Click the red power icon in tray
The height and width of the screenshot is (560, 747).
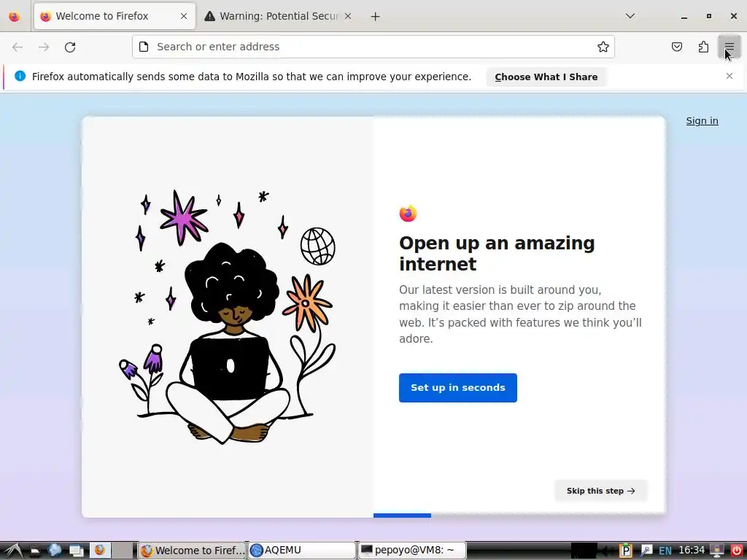click(736, 551)
